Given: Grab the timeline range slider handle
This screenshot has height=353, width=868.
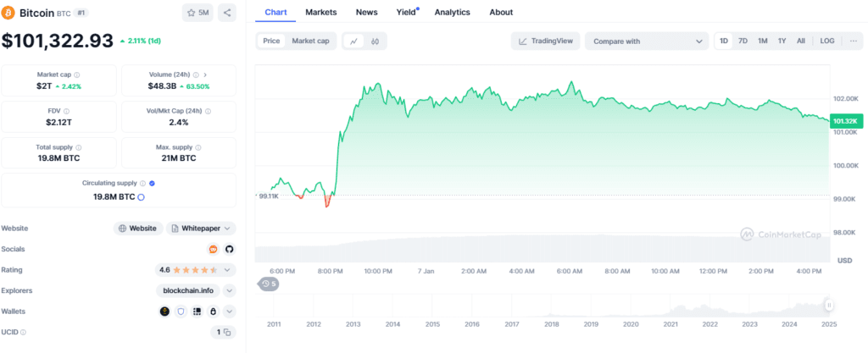Looking at the screenshot, I should [x=829, y=305].
